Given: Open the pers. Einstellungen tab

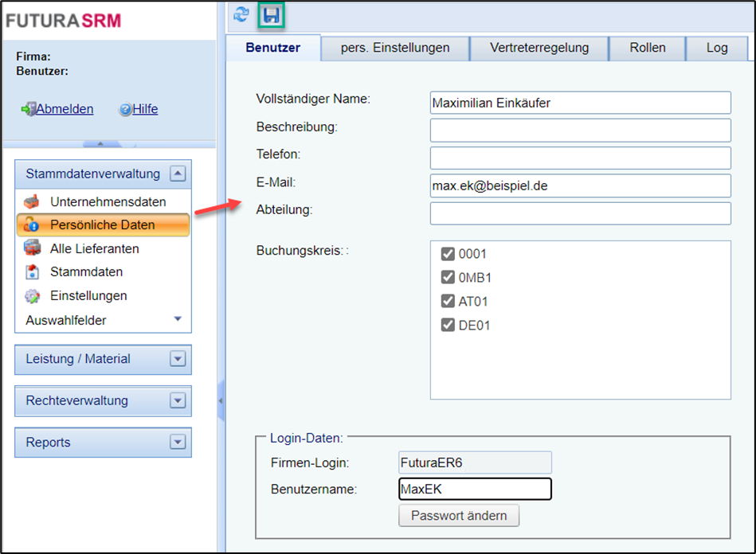Looking at the screenshot, I should [x=395, y=48].
